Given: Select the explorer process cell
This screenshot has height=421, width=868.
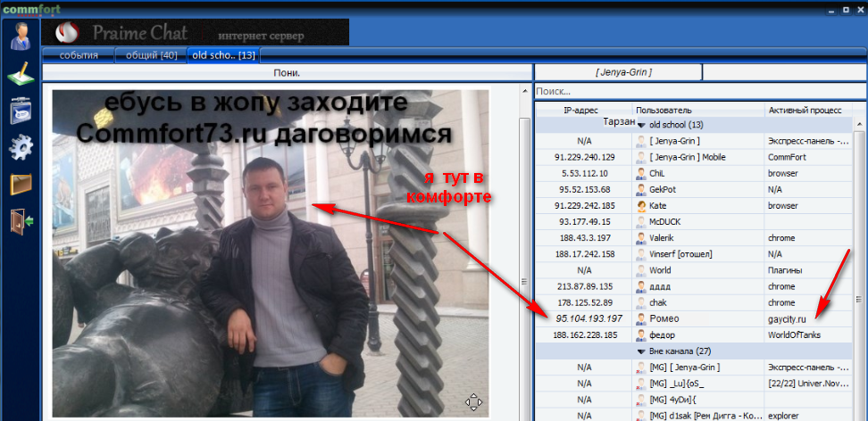Looking at the screenshot, I should tap(783, 415).
